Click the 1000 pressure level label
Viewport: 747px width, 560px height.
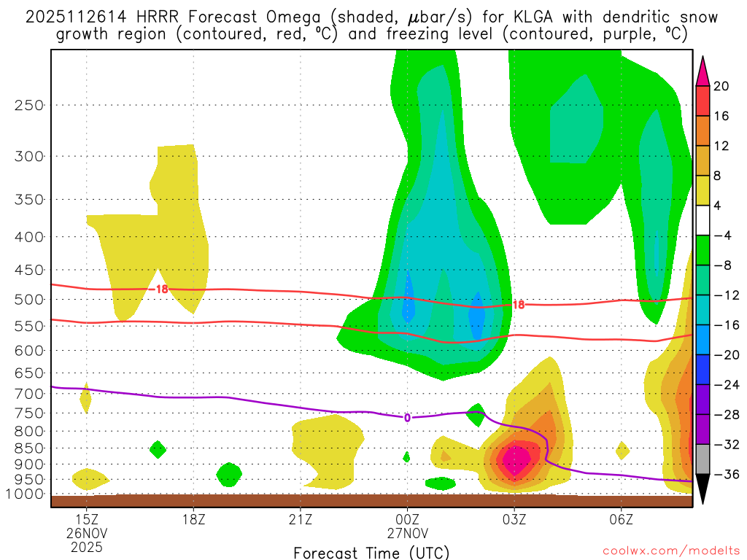(x=25, y=494)
